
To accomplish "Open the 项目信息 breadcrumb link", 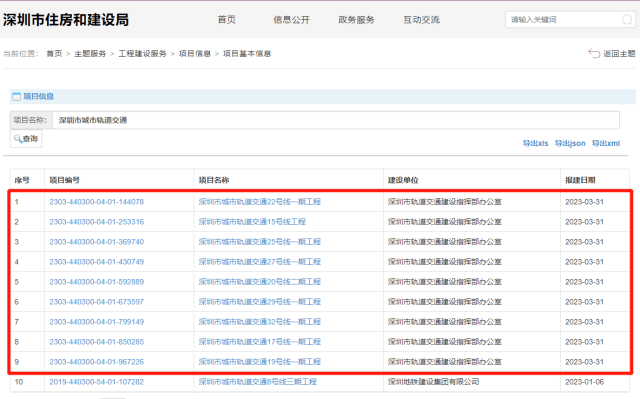I will tap(195, 54).
